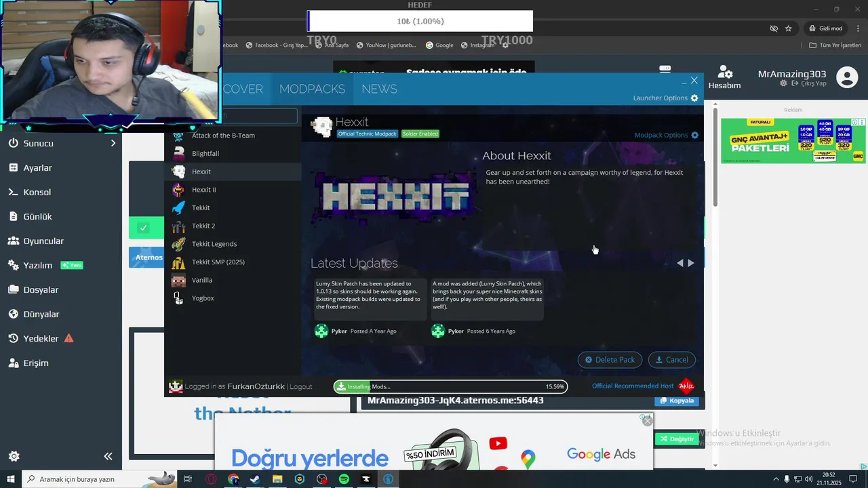This screenshot has height=488, width=868.
Task: Bookmark this page with star icon
Action: (x=788, y=28)
